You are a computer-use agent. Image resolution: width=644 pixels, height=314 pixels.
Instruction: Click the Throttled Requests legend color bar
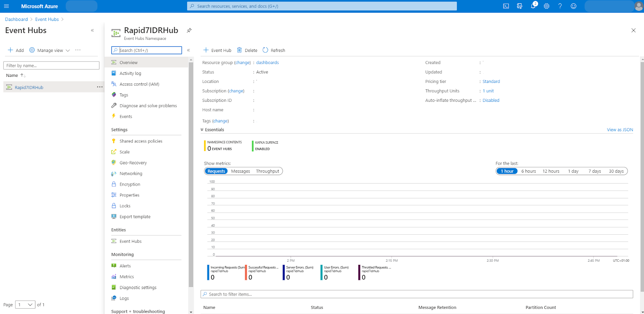click(359, 272)
